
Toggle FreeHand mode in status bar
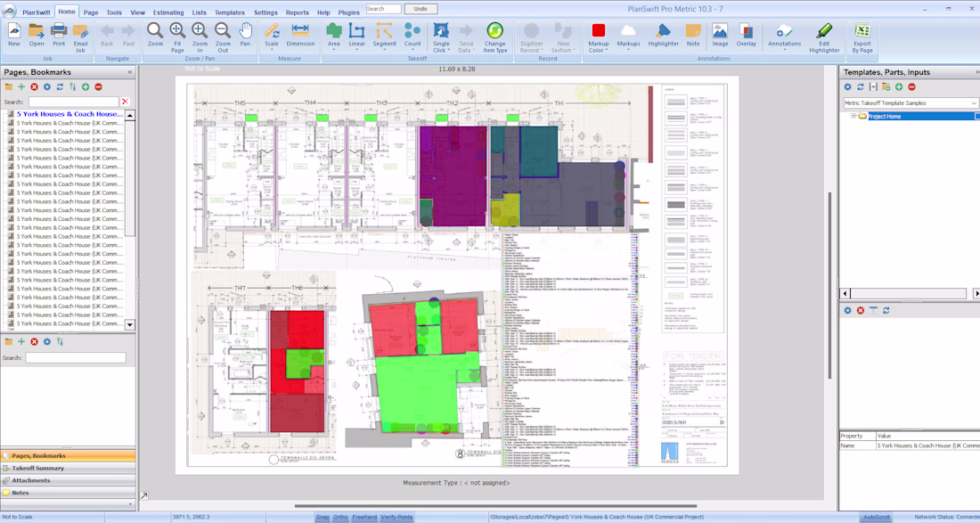tap(364, 518)
